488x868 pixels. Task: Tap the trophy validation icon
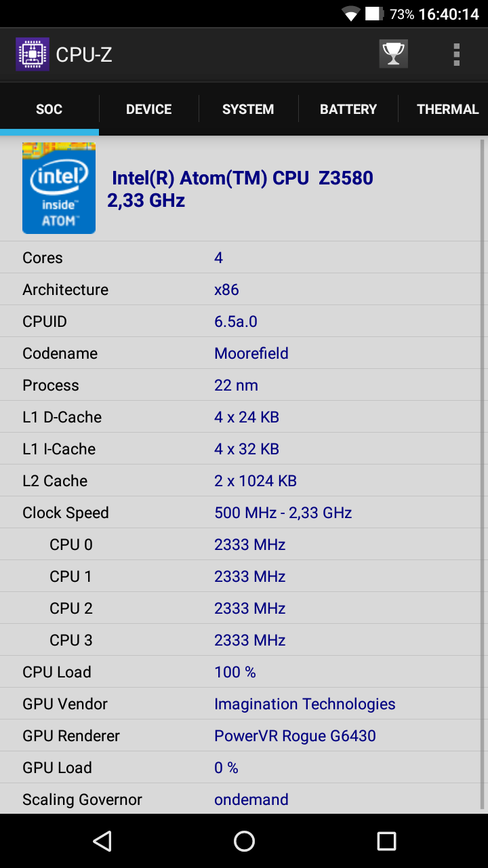click(393, 54)
